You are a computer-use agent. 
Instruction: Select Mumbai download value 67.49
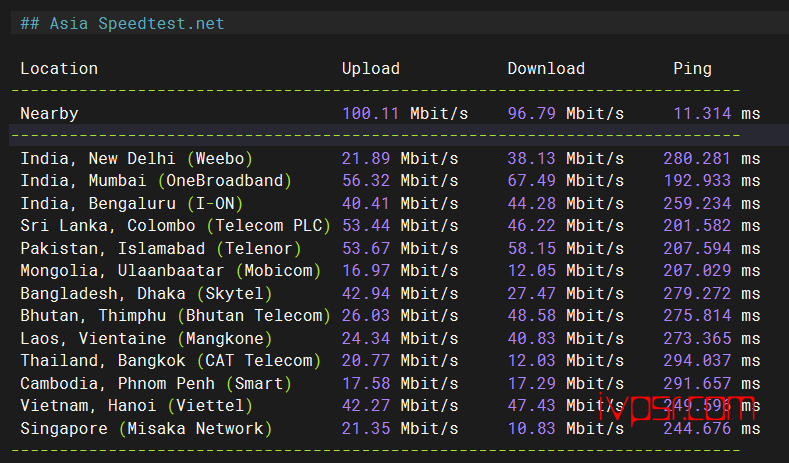(531, 181)
